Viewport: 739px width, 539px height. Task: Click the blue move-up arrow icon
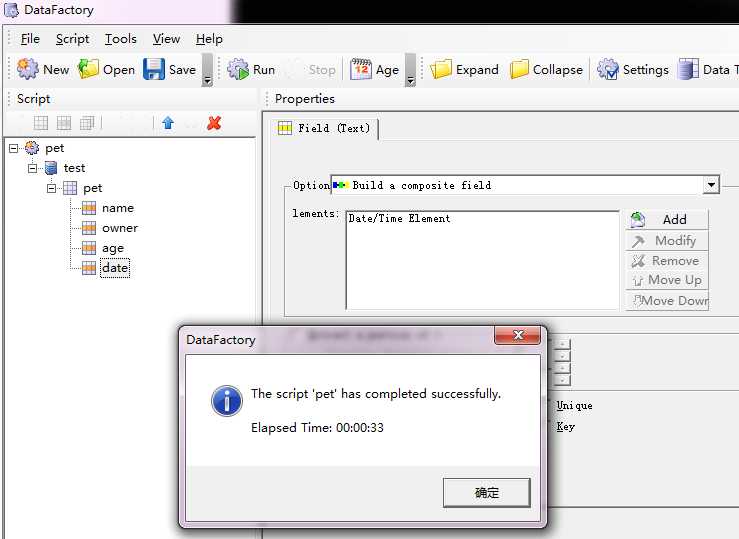coord(168,123)
